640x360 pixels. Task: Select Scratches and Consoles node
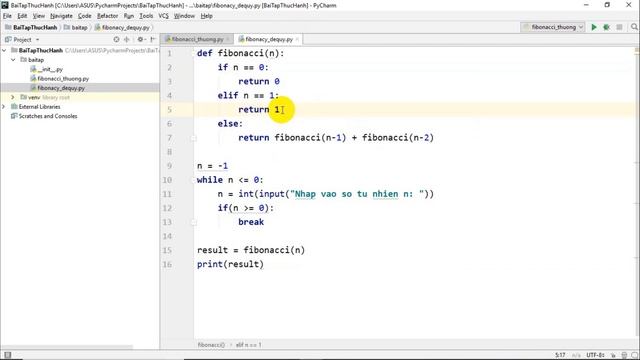[48, 116]
